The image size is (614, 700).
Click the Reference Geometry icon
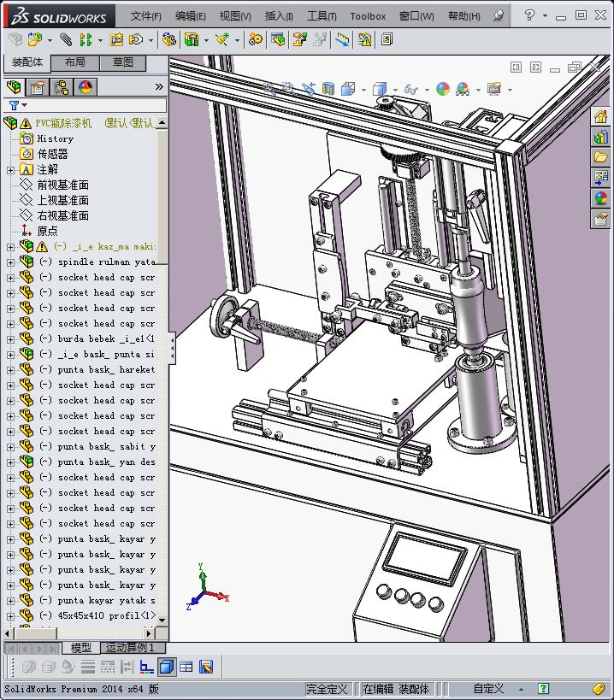[222, 39]
